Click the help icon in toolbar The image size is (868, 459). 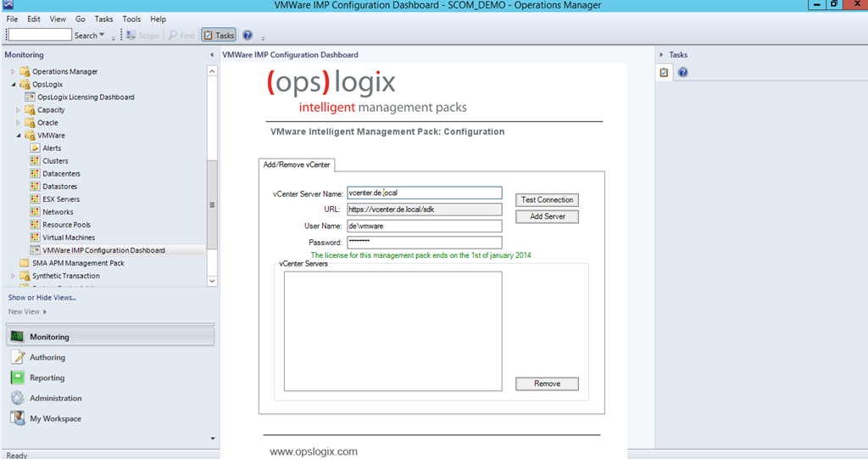pyautogui.click(x=248, y=36)
